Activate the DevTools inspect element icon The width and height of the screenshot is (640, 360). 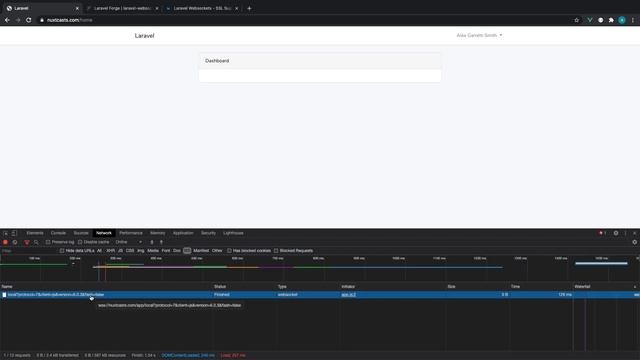click(x=5, y=233)
